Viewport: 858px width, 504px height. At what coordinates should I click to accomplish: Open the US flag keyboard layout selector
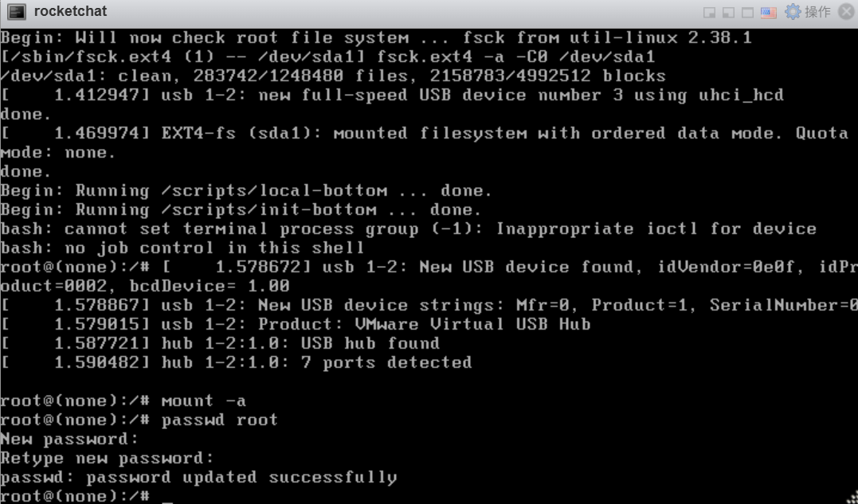point(768,13)
